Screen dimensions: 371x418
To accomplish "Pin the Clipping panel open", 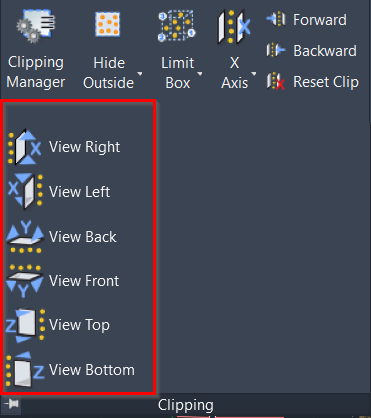I will pos(11,404).
